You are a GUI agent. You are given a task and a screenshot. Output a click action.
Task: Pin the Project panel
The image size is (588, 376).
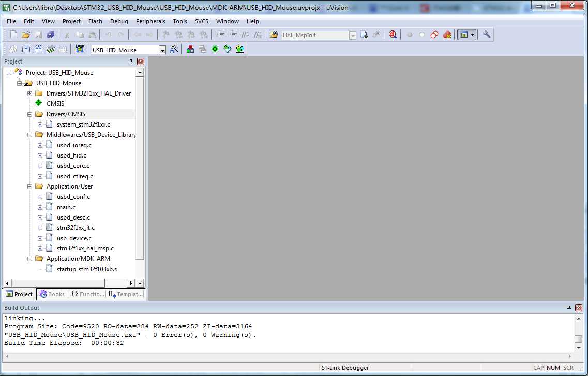131,61
